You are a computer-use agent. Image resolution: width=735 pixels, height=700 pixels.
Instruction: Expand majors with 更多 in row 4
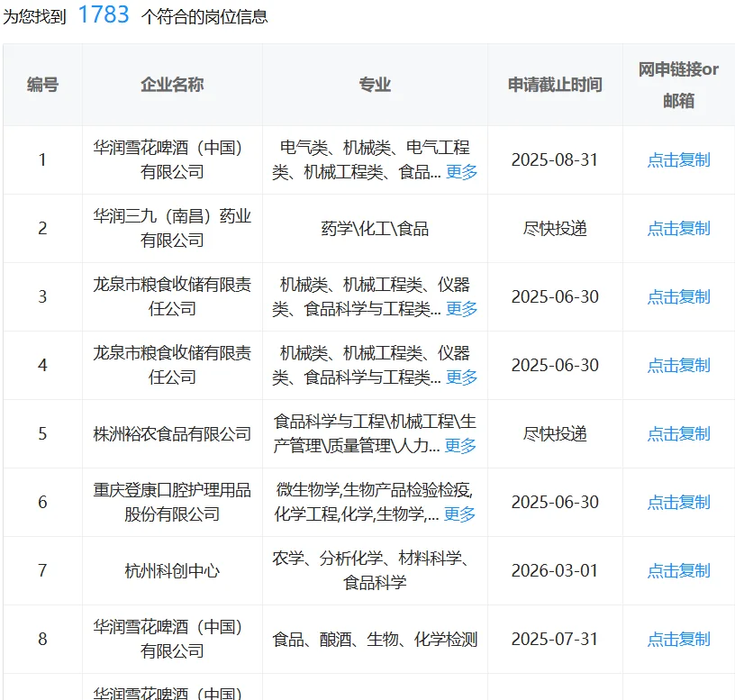(461, 377)
